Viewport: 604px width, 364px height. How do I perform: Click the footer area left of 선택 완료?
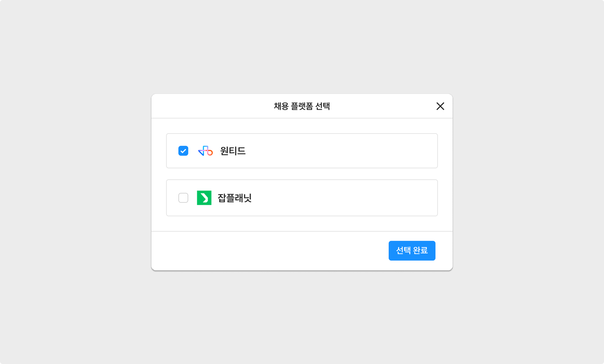click(x=261, y=251)
